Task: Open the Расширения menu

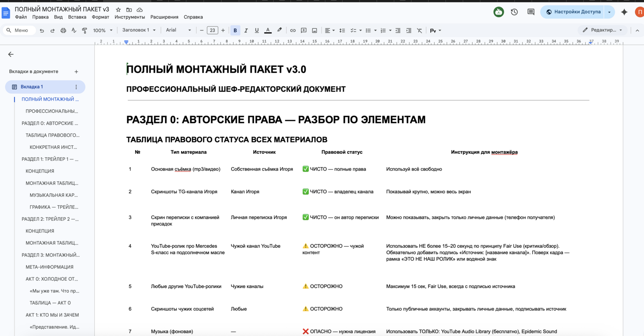Action: 164,17
